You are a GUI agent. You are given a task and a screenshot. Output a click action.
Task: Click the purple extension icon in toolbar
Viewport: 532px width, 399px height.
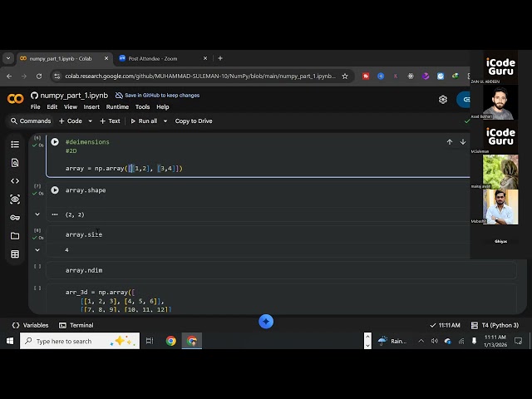(x=426, y=76)
